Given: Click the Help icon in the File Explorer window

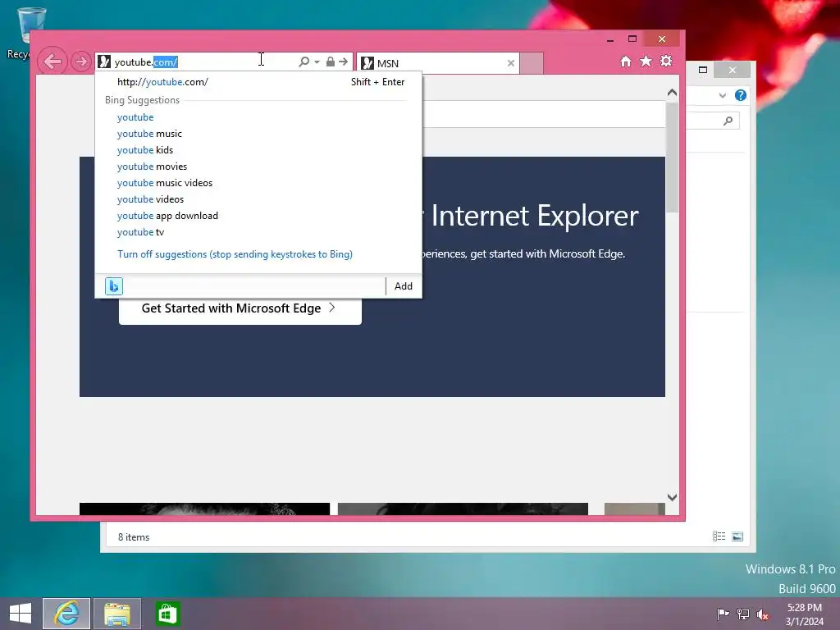Looking at the screenshot, I should 741,95.
